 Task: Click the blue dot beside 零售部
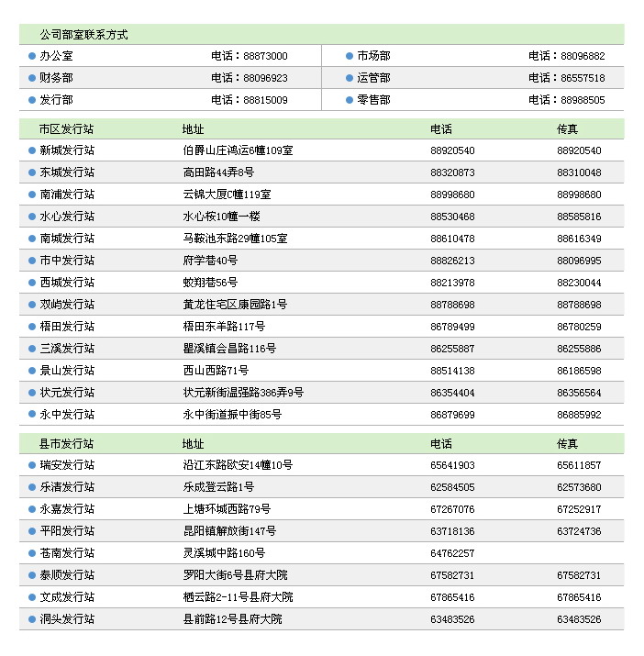350,100
